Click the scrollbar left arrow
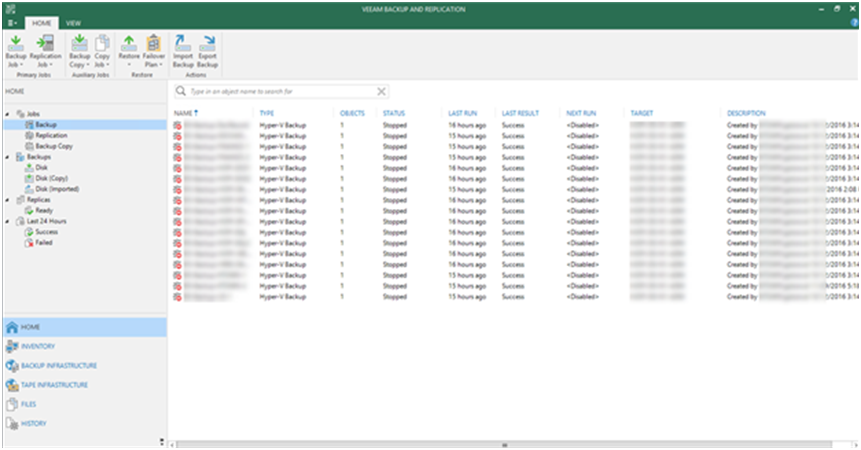861x450 pixels. click(172, 445)
